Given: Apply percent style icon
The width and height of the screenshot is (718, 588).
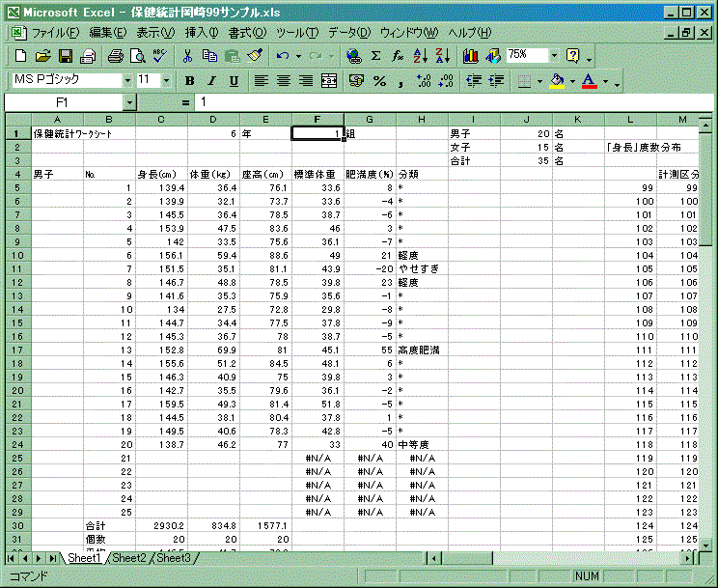Looking at the screenshot, I should (379, 81).
